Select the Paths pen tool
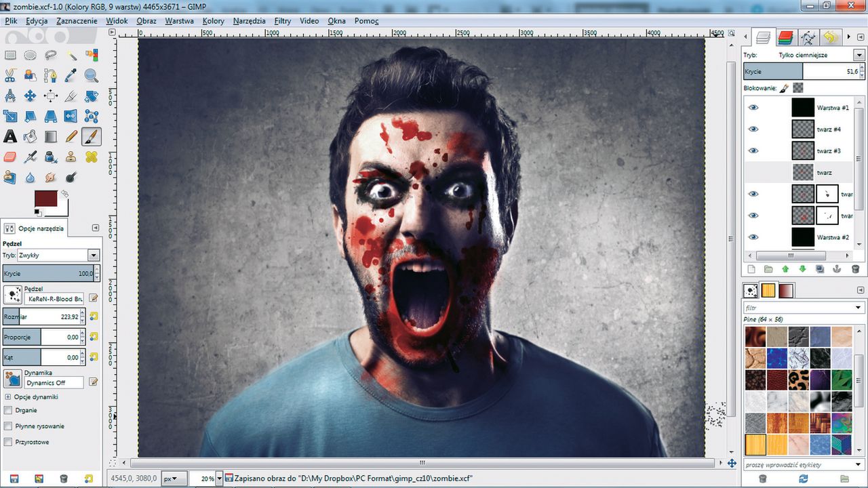The image size is (868, 488). pos(51,76)
